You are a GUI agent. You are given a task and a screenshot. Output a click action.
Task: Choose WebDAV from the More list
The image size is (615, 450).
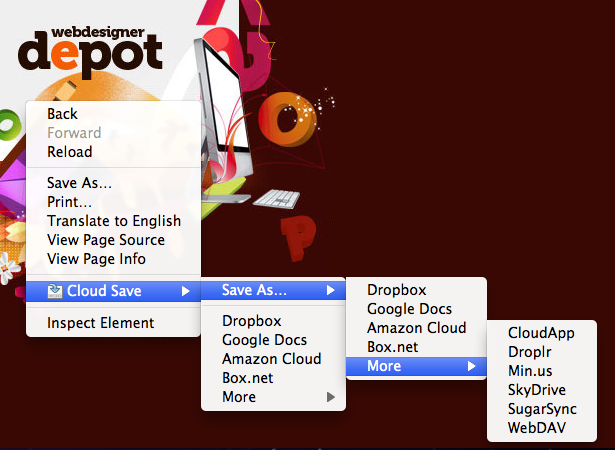click(x=542, y=428)
